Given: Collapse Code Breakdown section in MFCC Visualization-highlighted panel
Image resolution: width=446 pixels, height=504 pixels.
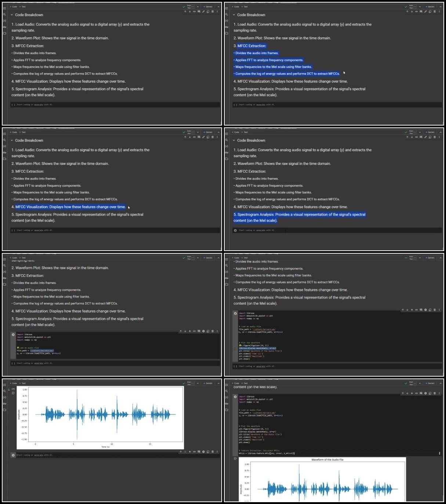Looking at the screenshot, I should click(12, 141).
